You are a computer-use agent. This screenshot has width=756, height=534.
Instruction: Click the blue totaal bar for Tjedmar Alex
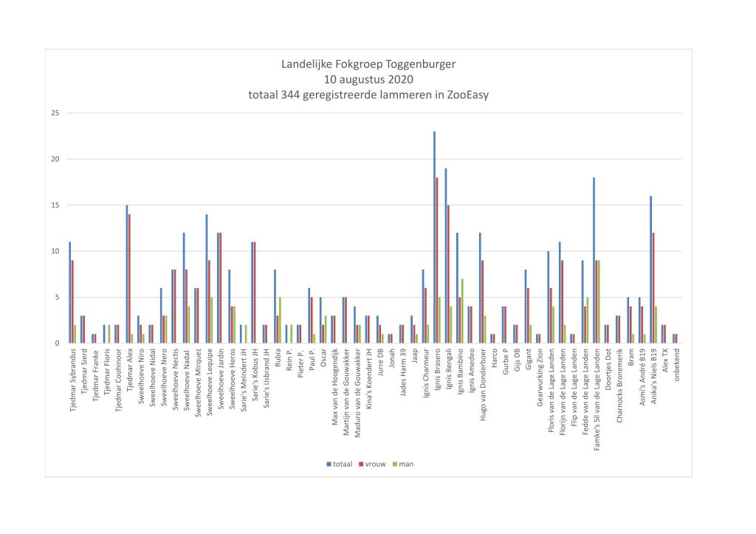tap(126, 273)
